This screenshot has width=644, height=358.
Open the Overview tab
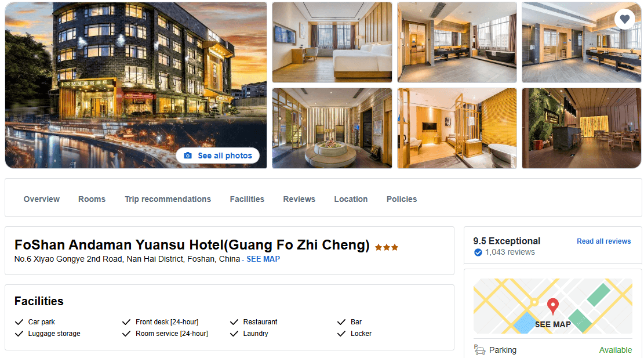coord(42,199)
